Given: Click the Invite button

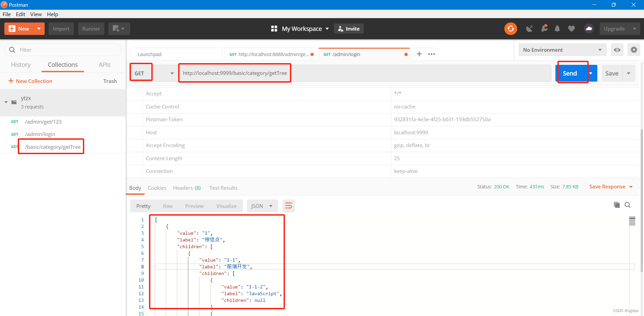Looking at the screenshot, I should point(349,29).
